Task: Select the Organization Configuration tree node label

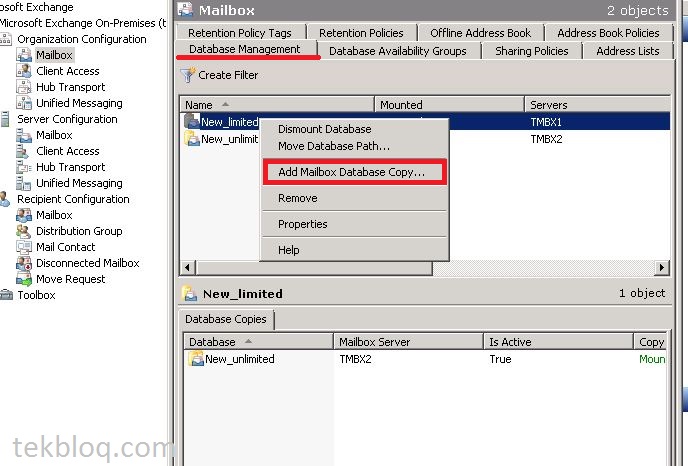Action: pos(82,39)
